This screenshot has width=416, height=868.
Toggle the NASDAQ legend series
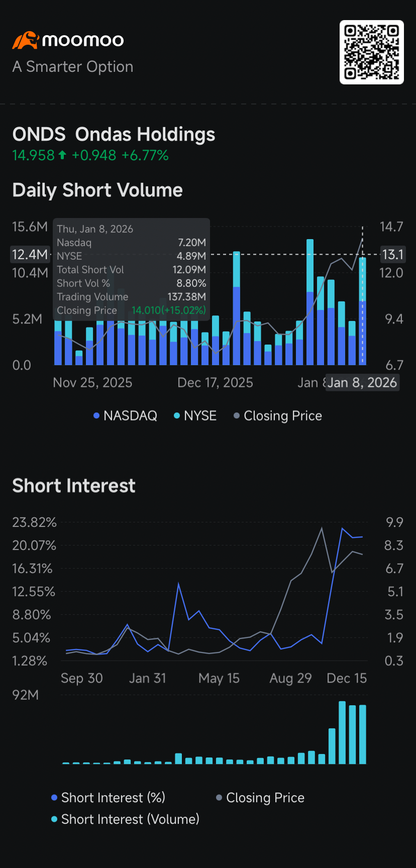click(126, 416)
